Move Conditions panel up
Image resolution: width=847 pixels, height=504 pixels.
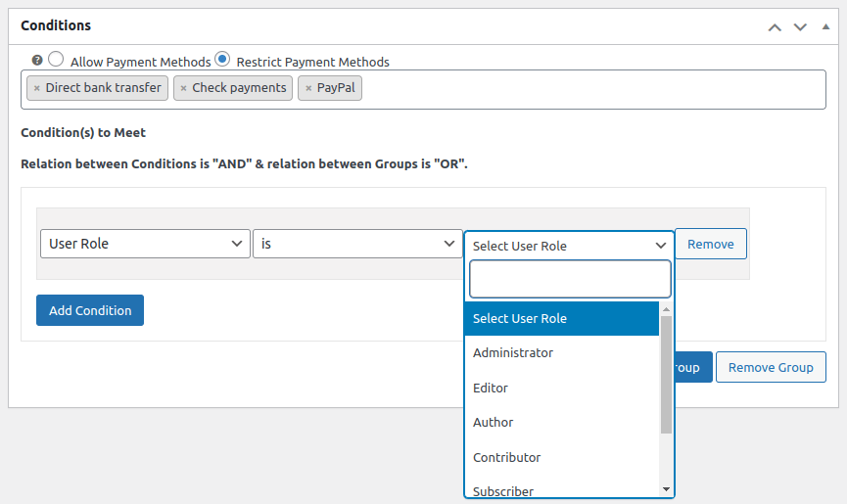pos(775,26)
